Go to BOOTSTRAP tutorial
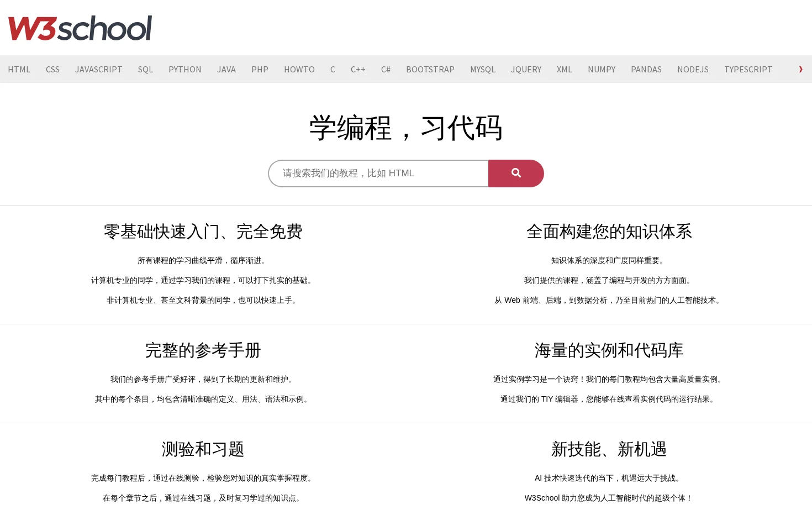 click(x=430, y=70)
